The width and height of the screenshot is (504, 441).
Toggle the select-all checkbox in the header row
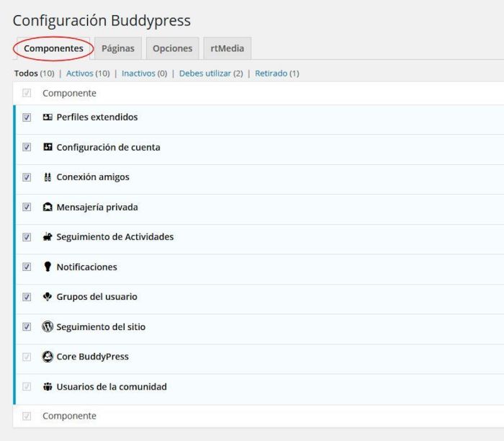pos(27,93)
